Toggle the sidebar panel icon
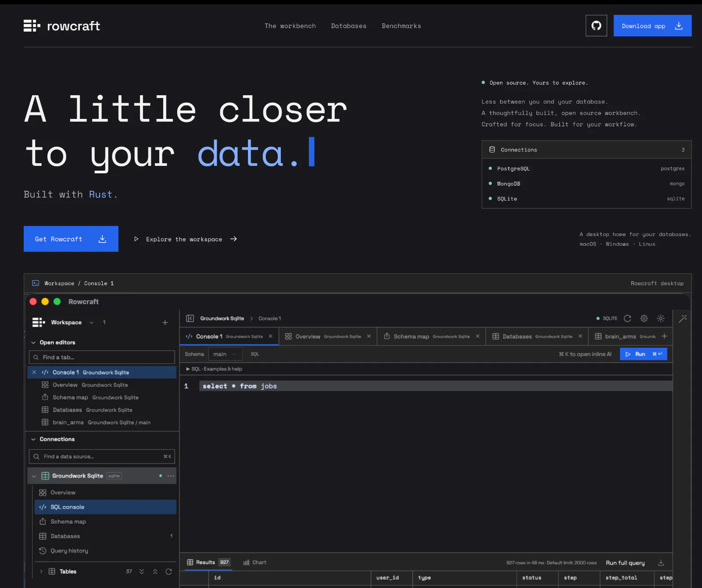702x588 pixels. 190,318
